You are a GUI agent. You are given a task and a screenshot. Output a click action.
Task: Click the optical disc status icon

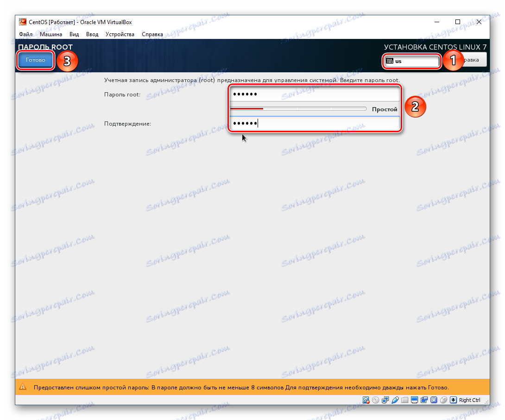[376, 400]
